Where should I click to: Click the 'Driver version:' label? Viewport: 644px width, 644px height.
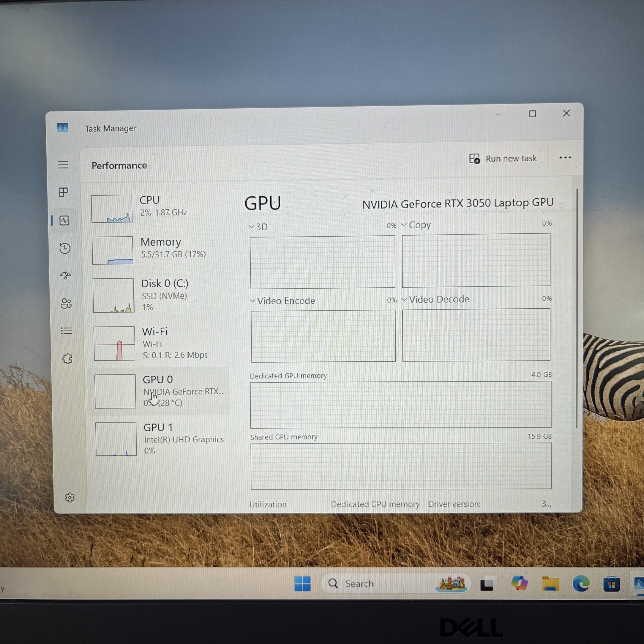pyautogui.click(x=454, y=504)
